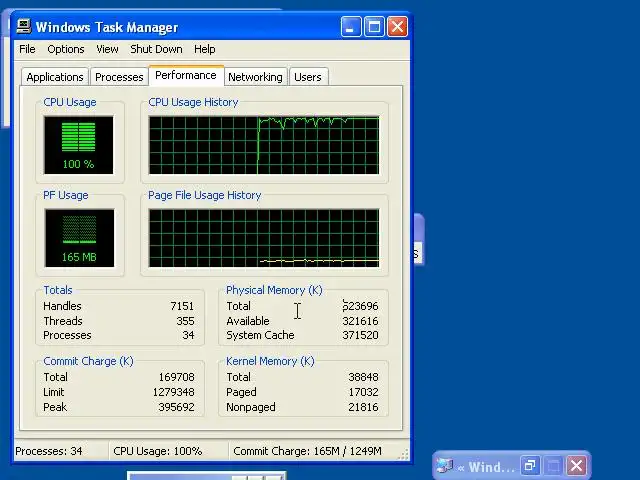Click the Page File Usage History graph
The image size is (640, 480).
[x=264, y=238]
